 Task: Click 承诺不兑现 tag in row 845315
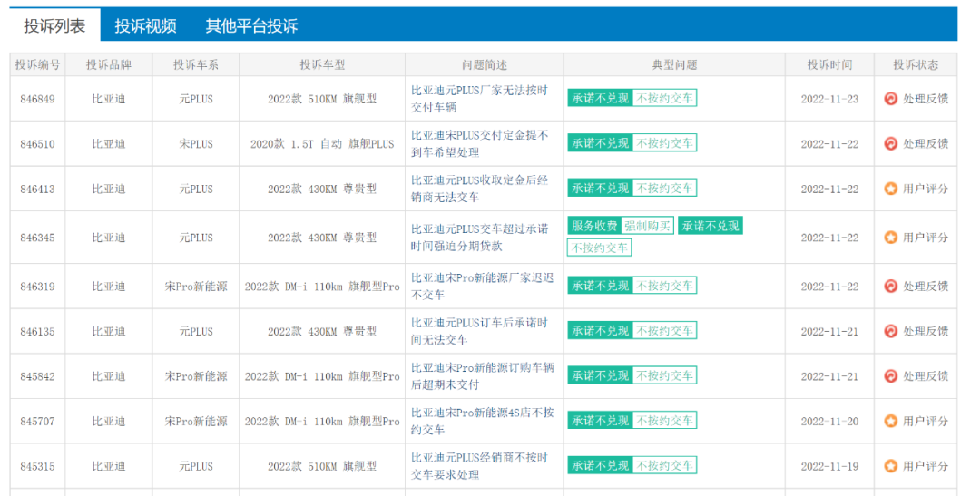(600, 465)
